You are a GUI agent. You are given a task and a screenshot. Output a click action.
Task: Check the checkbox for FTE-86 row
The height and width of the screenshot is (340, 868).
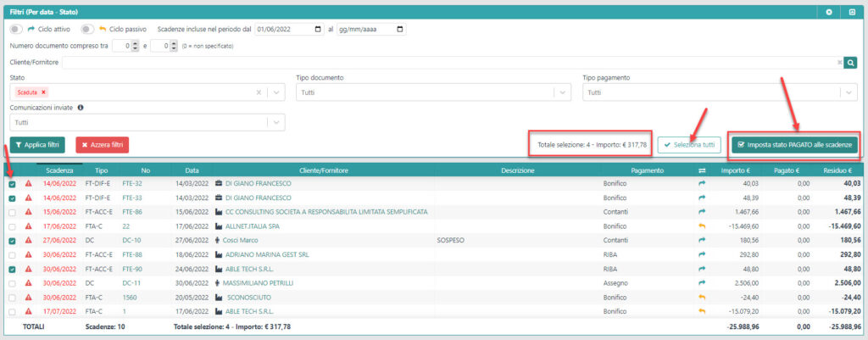click(x=12, y=212)
